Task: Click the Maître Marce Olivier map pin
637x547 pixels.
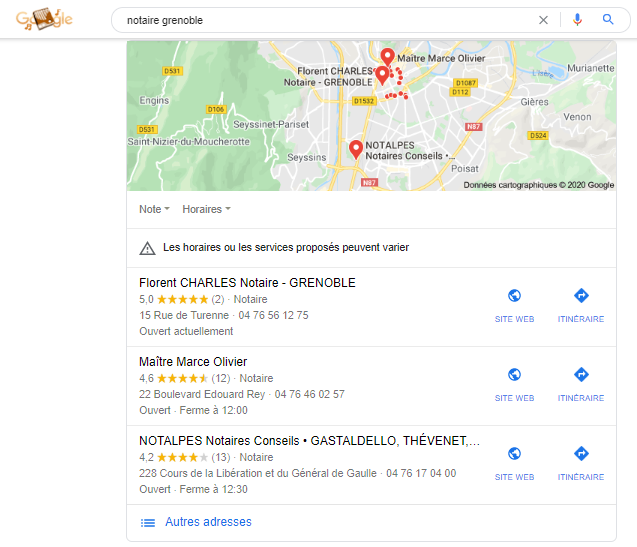Action: pyautogui.click(x=387, y=57)
